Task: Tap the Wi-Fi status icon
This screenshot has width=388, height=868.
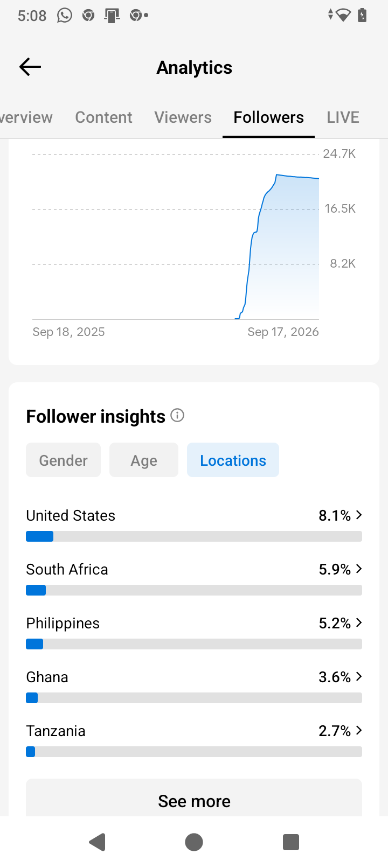Action: point(343,15)
